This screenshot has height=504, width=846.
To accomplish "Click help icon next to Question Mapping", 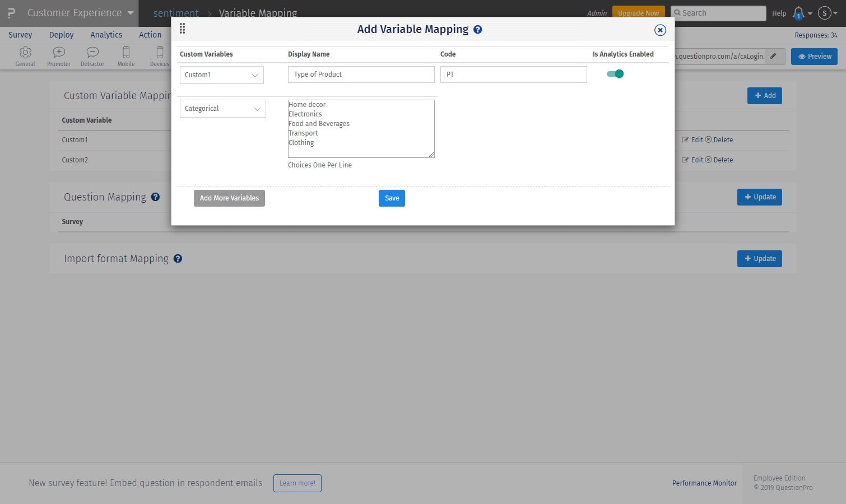I will click(156, 197).
